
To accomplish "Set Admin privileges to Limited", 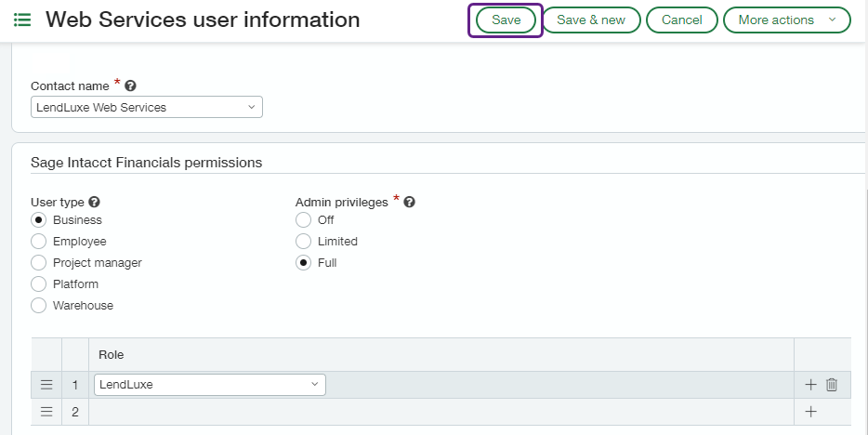I will tap(303, 242).
